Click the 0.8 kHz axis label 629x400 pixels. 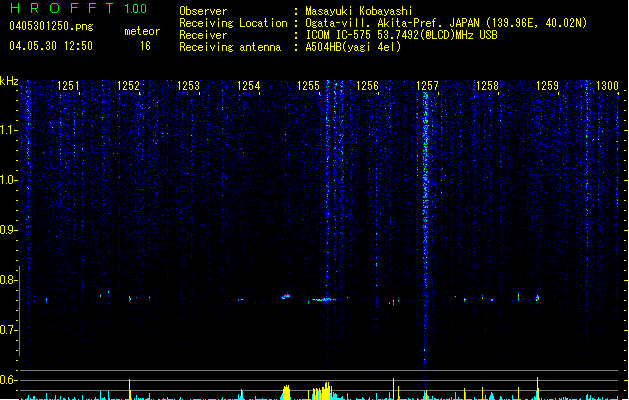pyautogui.click(x=9, y=280)
